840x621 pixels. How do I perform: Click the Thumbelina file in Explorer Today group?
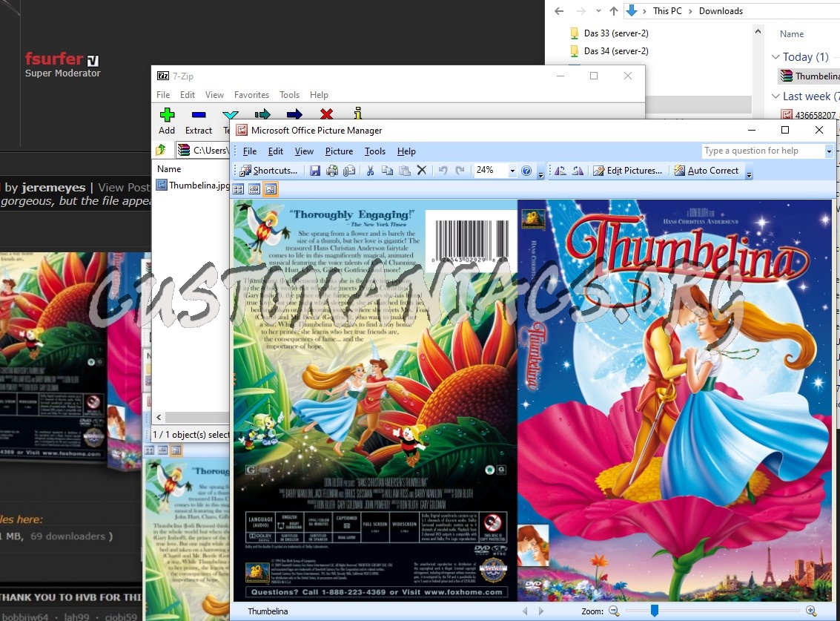(810, 76)
